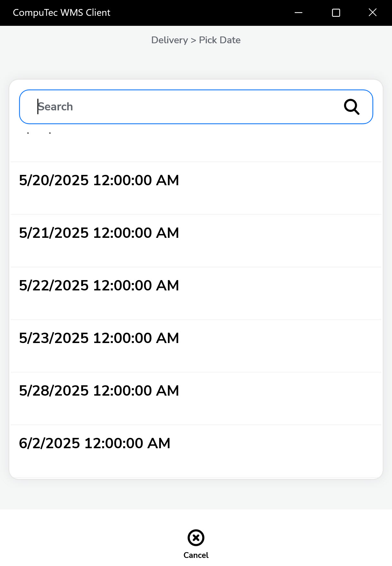Pick the 5/21/2025 12:00:00 AM entry
This screenshot has height=566, width=392.
coord(99,233)
